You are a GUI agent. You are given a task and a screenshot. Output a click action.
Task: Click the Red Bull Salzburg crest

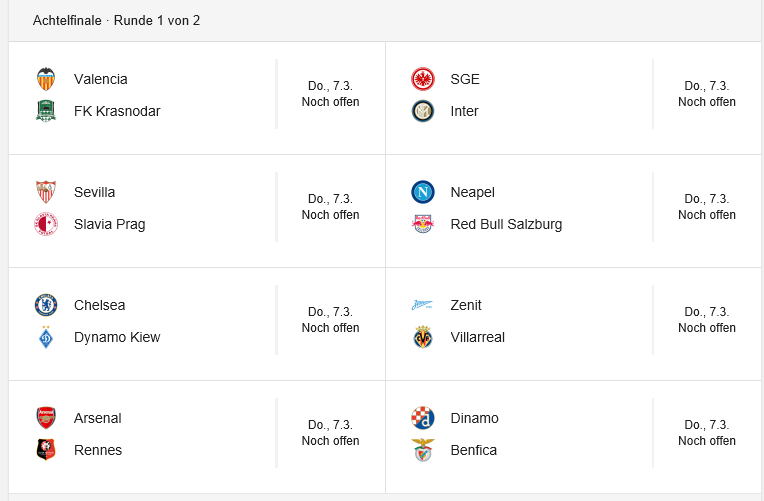(423, 224)
